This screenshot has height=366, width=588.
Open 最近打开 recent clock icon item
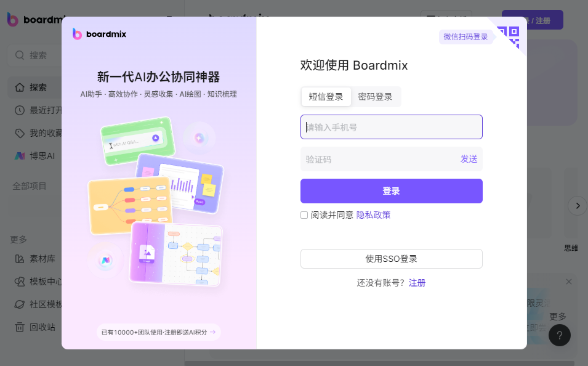pyautogui.click(x=38, y=110)
